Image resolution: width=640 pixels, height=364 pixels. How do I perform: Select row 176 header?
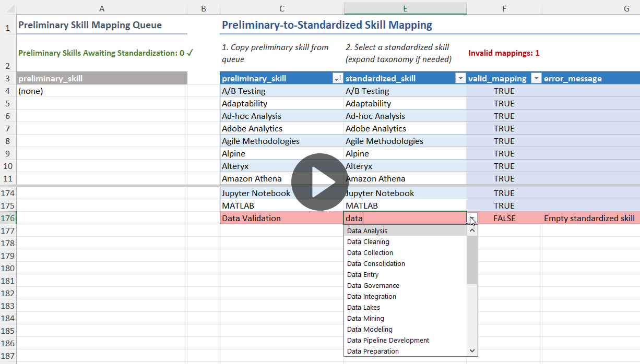point(8,218)
